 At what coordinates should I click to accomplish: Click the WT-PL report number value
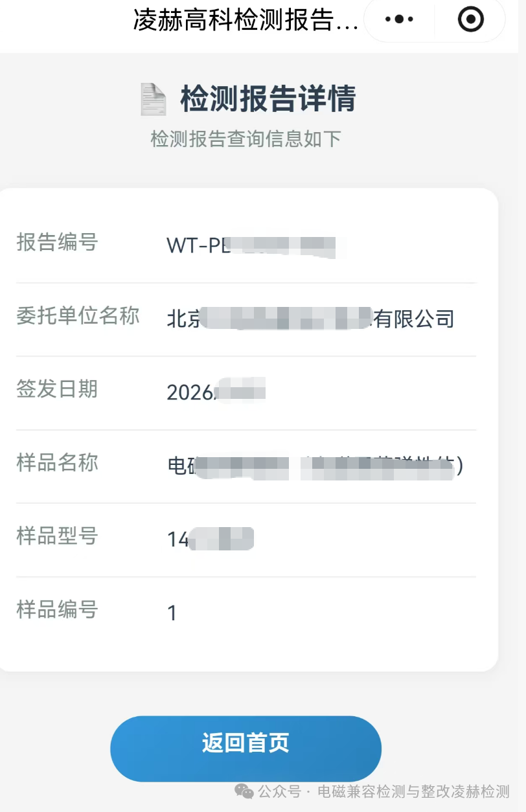click(x=251, y=246)
